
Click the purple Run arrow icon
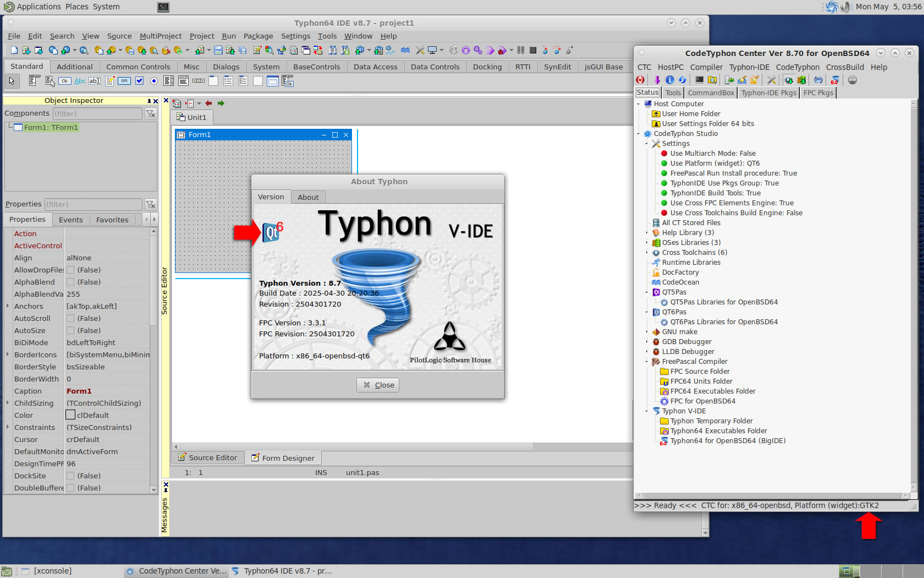tap(491, 50)
